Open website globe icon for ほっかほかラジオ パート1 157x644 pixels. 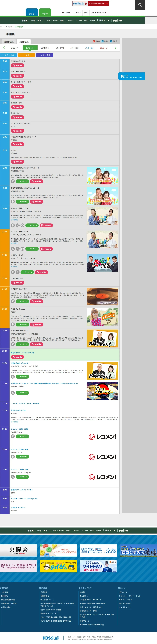[x=13, y=182]
